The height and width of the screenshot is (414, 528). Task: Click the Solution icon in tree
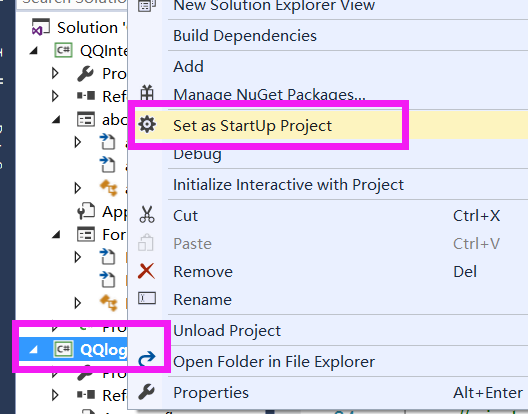41,27
